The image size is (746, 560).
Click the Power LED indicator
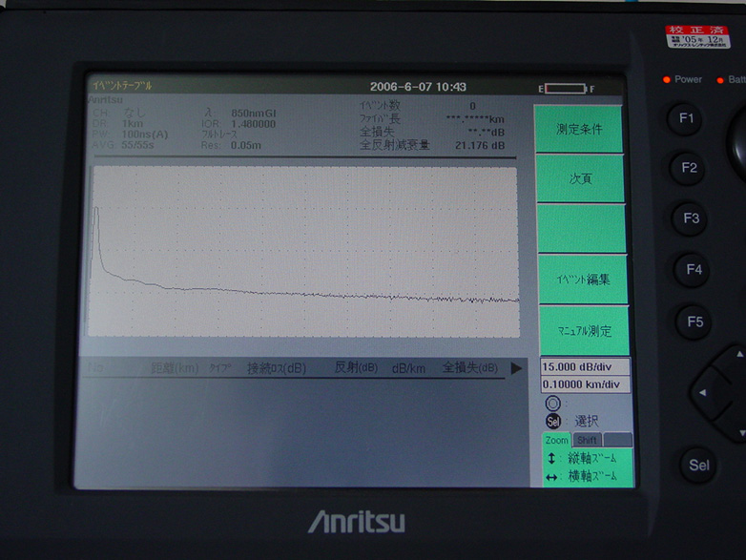point(667,79)
